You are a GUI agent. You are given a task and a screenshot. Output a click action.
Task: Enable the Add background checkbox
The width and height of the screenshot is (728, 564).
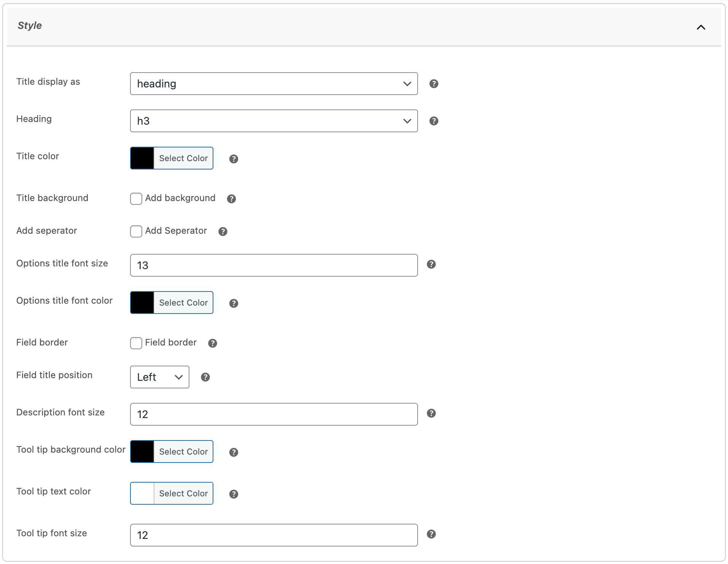[x=136, y=199]
